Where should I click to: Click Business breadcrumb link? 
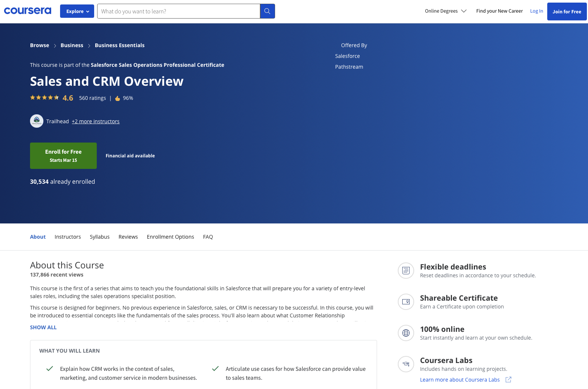tap(72, 45)
